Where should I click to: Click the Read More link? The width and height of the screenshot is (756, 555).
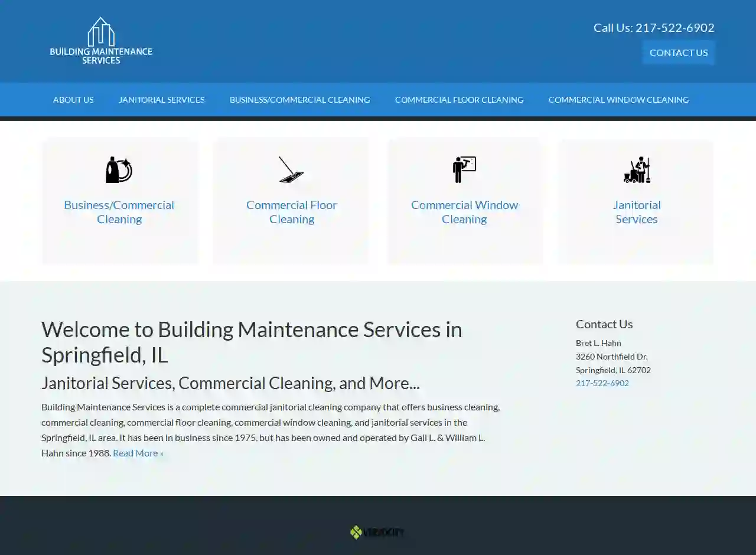point(138,453)
